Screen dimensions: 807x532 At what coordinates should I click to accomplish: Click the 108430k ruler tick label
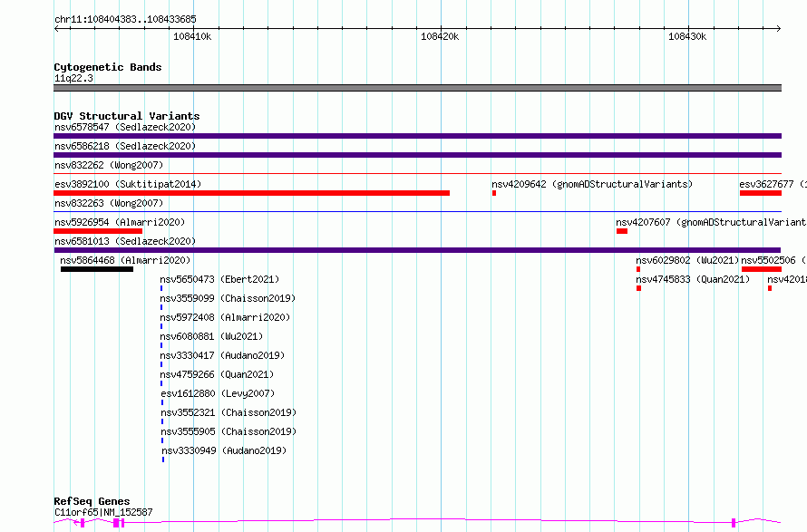coord(687,36)
